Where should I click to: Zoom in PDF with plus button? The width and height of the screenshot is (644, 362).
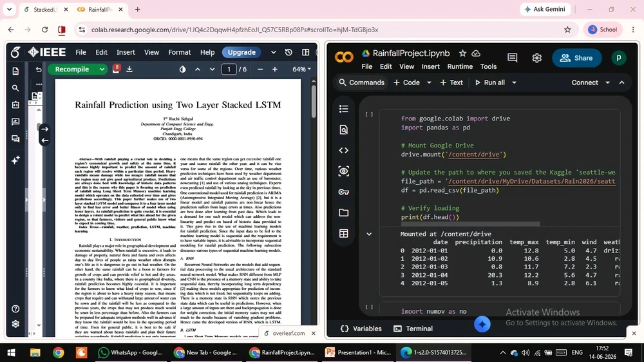click(x=275, y=70)
